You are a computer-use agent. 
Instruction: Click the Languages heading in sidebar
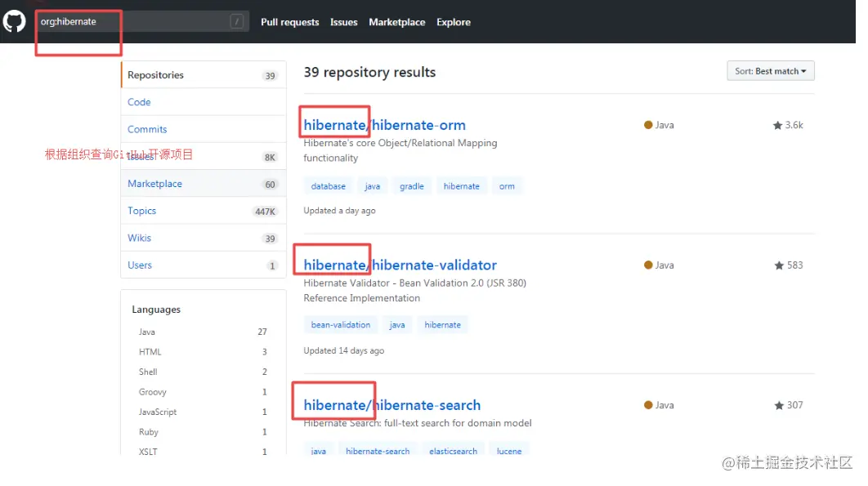[156, 310]
